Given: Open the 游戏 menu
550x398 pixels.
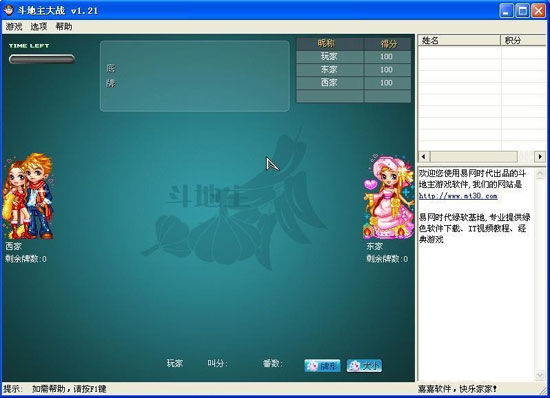Looking at the screenshot, I should pos(14,27).
